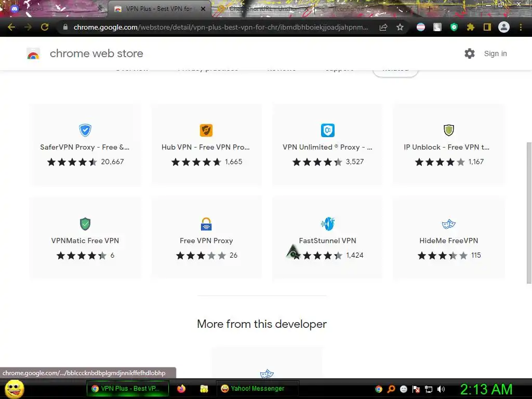This screenshot has width=532, height=399.
Task: Open the Chrome profile avatar menu
Action: [504, 27]
